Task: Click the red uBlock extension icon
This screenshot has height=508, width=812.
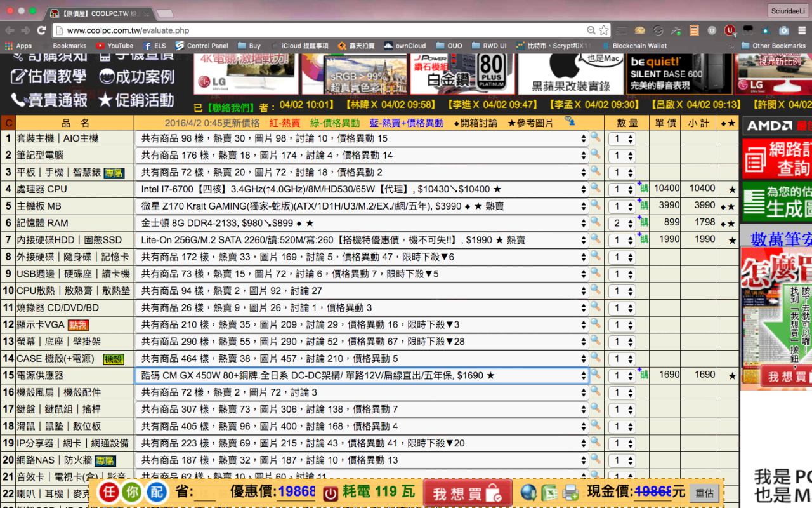Action: [730, 30]
